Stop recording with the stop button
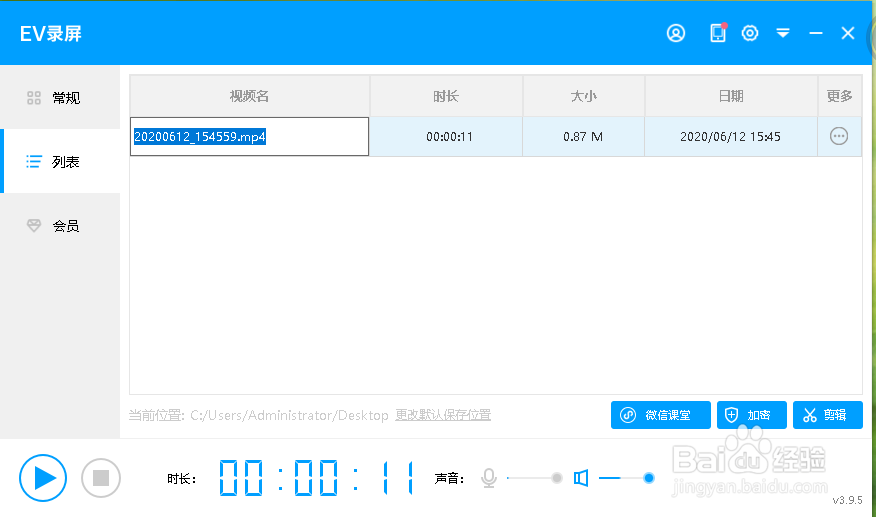The image size is (876, 517). (101, 478)
